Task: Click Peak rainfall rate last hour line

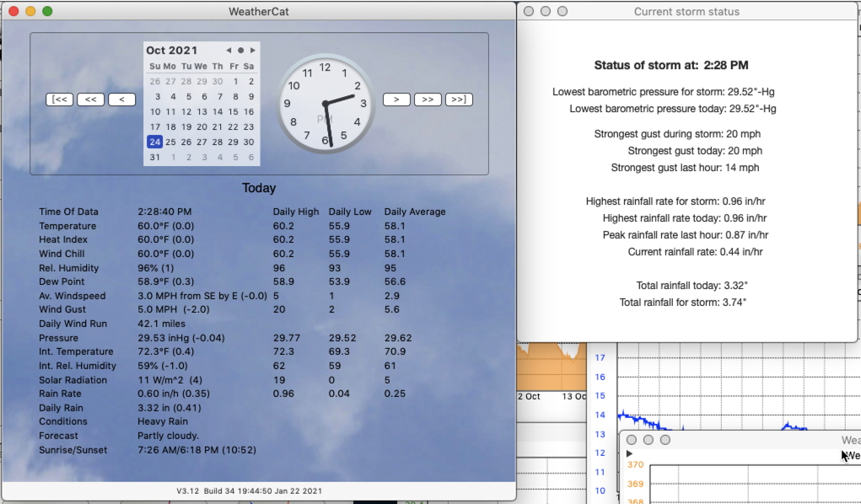Action: (686, 235)
